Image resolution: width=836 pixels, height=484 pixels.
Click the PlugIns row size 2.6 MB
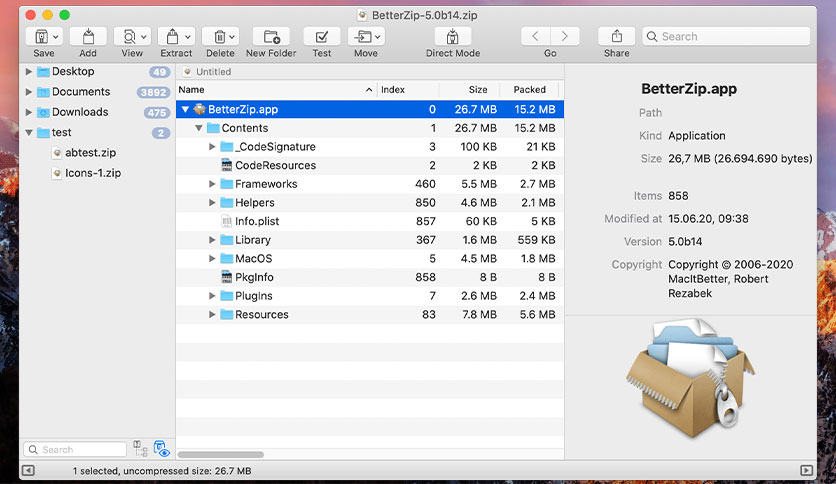479,296
